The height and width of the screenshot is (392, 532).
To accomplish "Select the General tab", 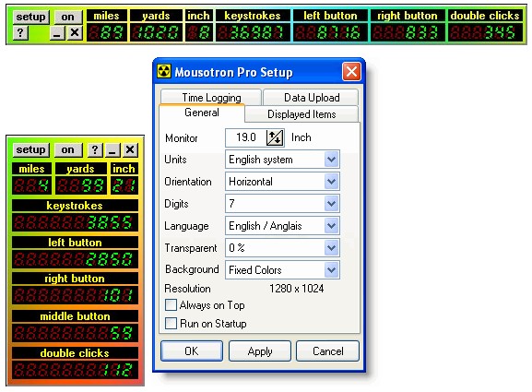I will click(202, 113).
